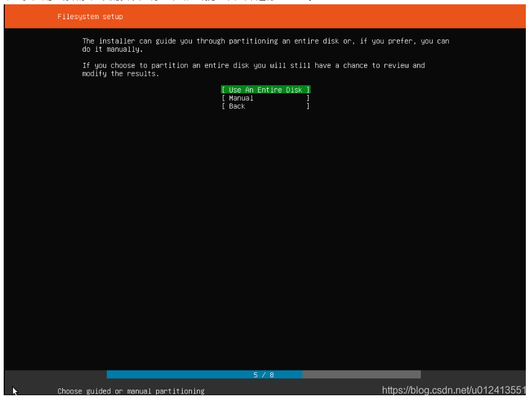Click the 'If you choose to partition' paragraph
The image size is (532, 402).
pos(254,70)
